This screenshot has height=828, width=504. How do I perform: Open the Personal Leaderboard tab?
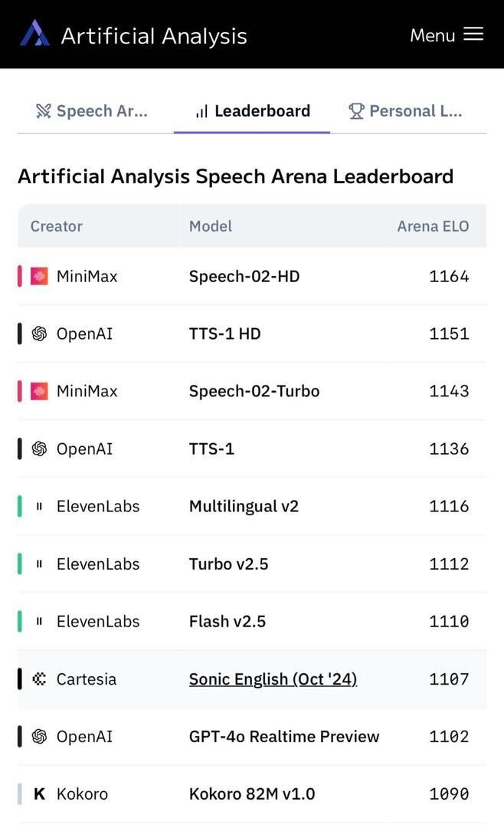click(405, 111)
